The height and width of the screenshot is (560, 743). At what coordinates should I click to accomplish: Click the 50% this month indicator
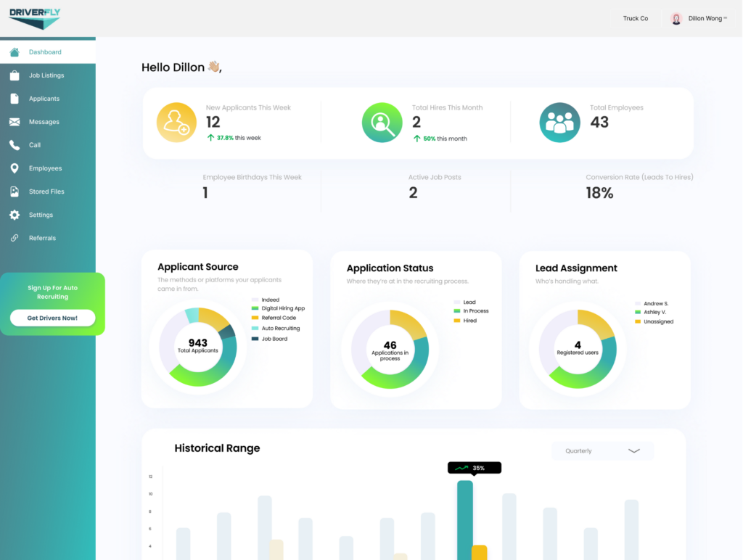pyautogui.click(x=440, y=139)
